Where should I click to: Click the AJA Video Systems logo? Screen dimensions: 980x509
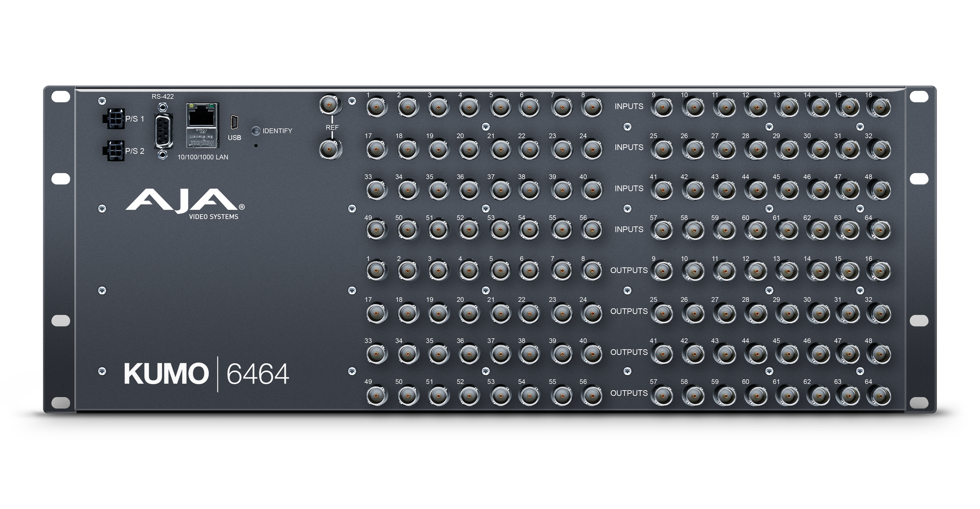185,204
